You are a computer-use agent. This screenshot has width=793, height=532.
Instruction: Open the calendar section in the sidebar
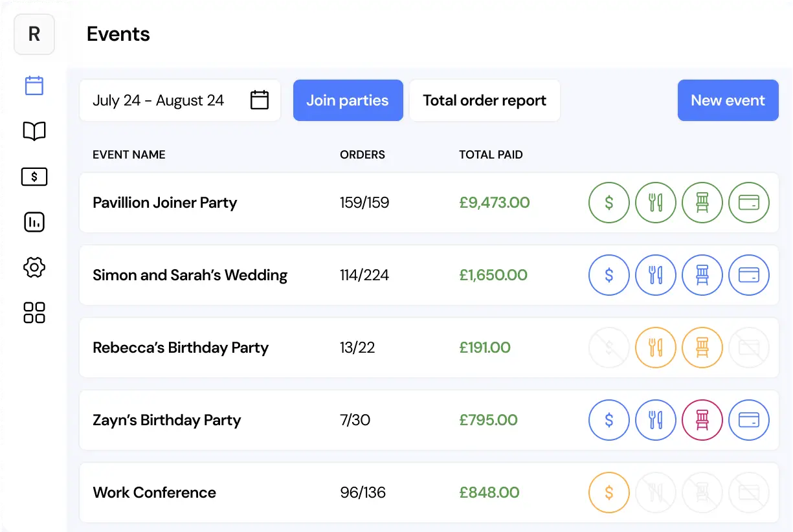[34, 85]
